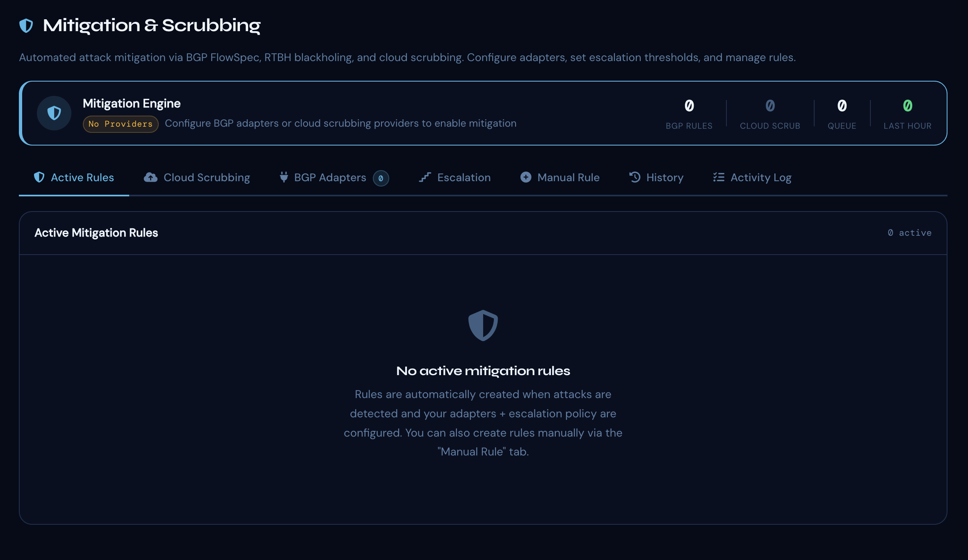Screen dimensions: 968x560
Task: Switch to the Cloud Scrubbing tab
Action: [x=206, y=177]
